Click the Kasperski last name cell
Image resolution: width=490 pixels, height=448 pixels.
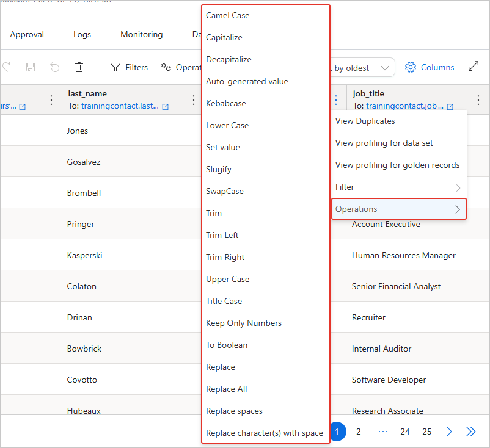click(x=131, y=255)
